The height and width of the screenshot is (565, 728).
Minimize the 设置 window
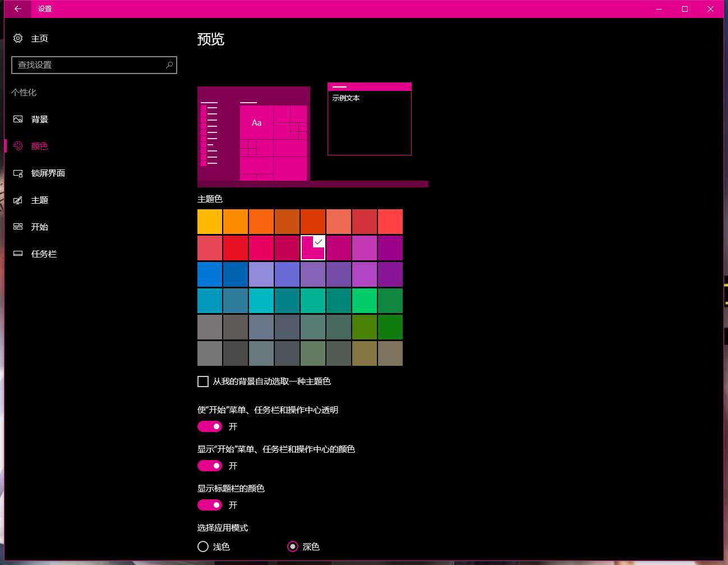(x=659, y=9)
